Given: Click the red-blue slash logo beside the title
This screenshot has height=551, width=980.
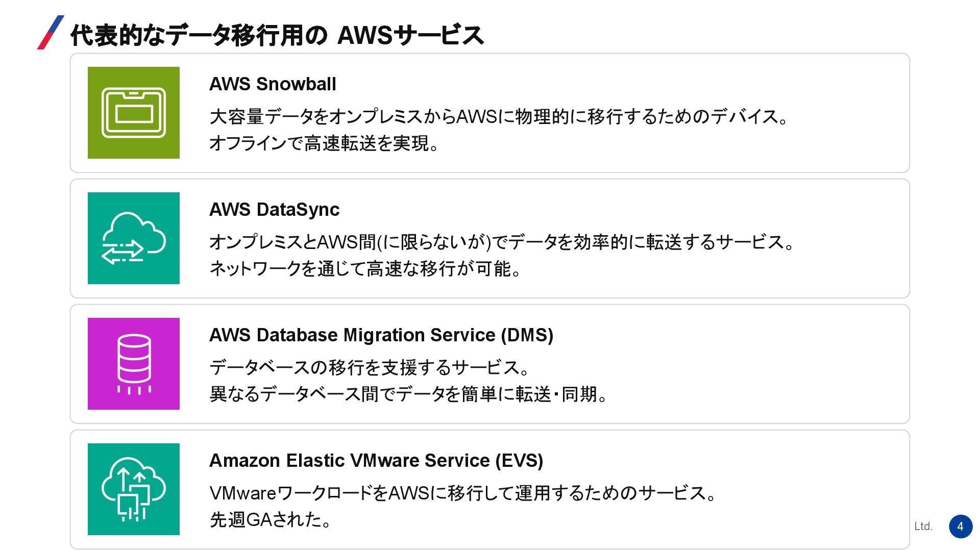Looking at the screenshot, I should (x=51, y=33).
